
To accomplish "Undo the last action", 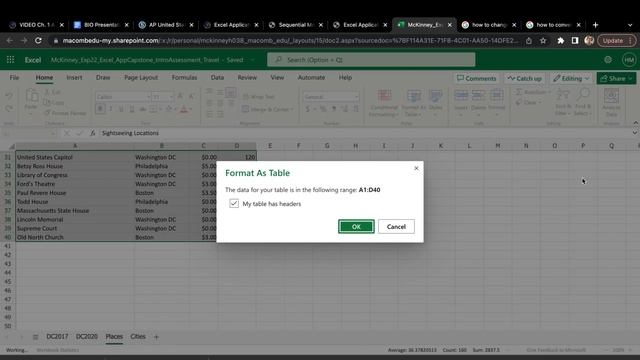I will pyautogui.click(x=9, y=96).
